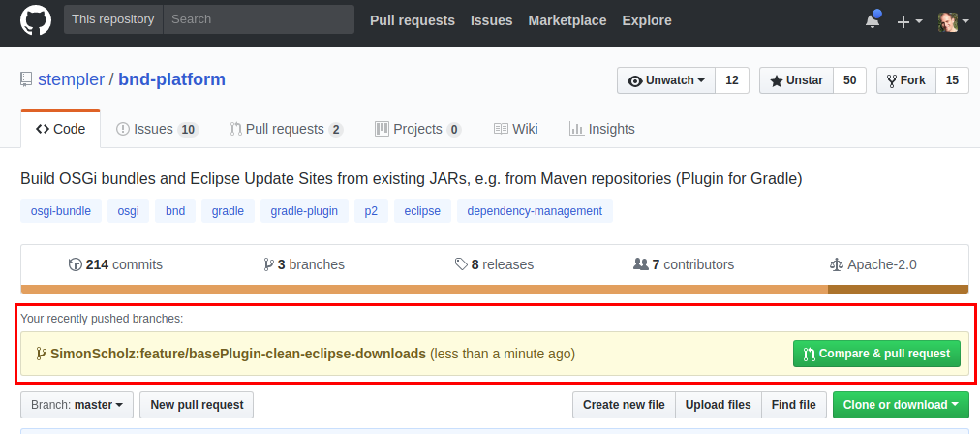Screen dimensions: 980x434
Task: View the Apache-2.0 license
Action: point(873,264)
